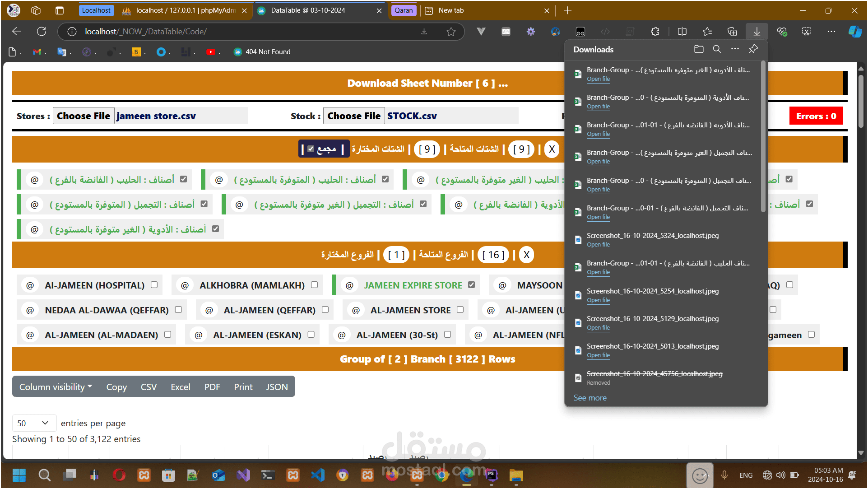The height and width of the screenshot is (489, 868).
Task: Open a new browser tab
Action: tap(568, 10)
